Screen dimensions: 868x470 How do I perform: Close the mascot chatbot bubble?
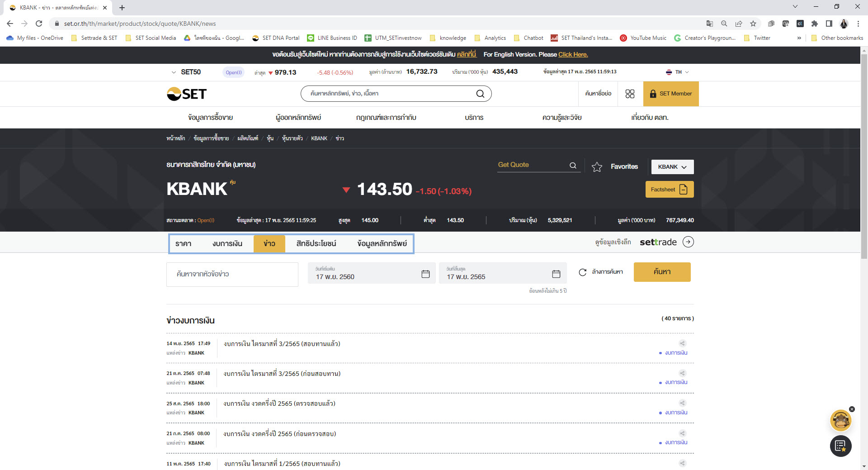tap(852, 409)
